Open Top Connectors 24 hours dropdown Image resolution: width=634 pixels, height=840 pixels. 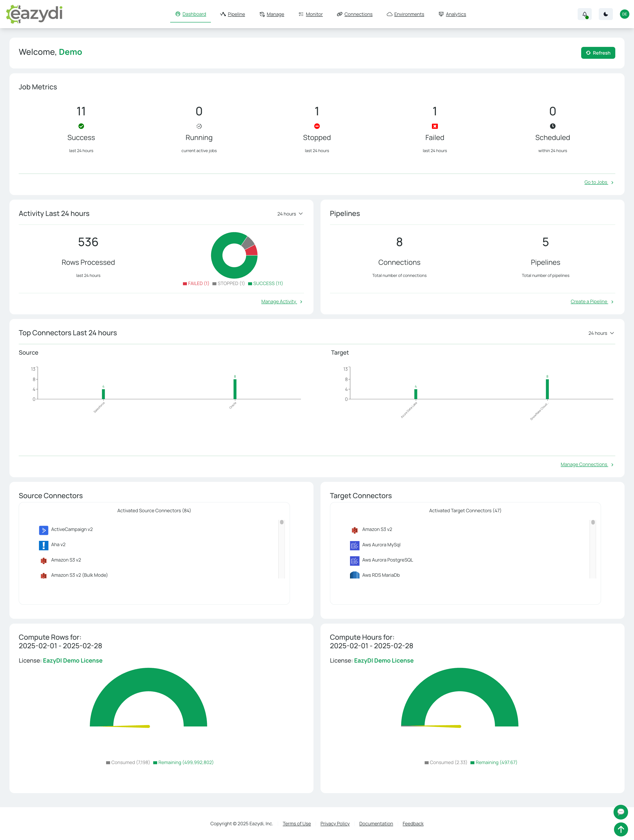coord(601,333)
